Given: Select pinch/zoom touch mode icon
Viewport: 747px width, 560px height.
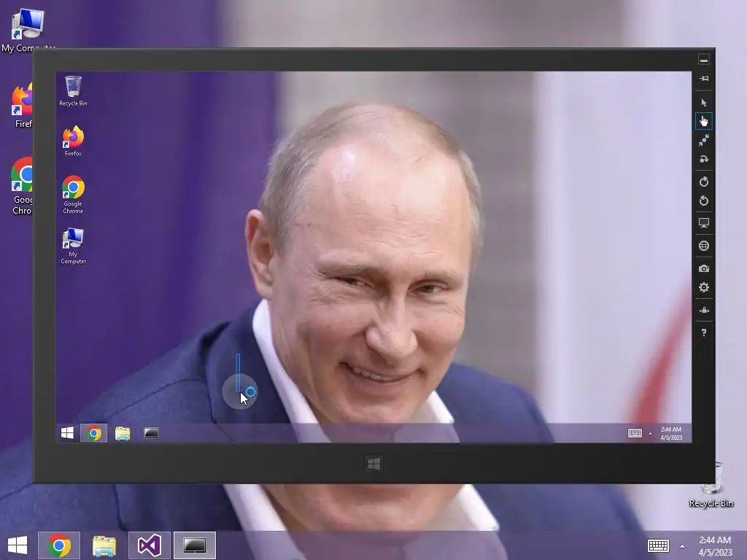Looking at the screenshot, I should (704, 140).
